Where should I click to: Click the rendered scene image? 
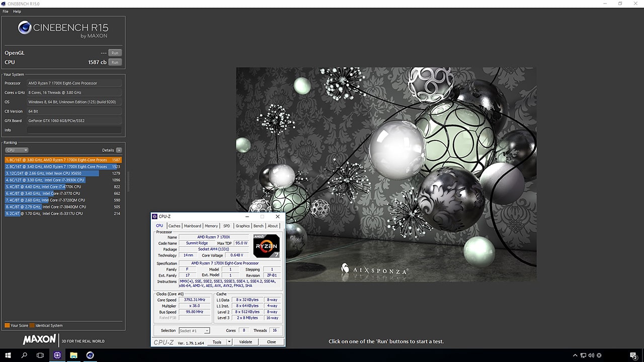[386, 174]
